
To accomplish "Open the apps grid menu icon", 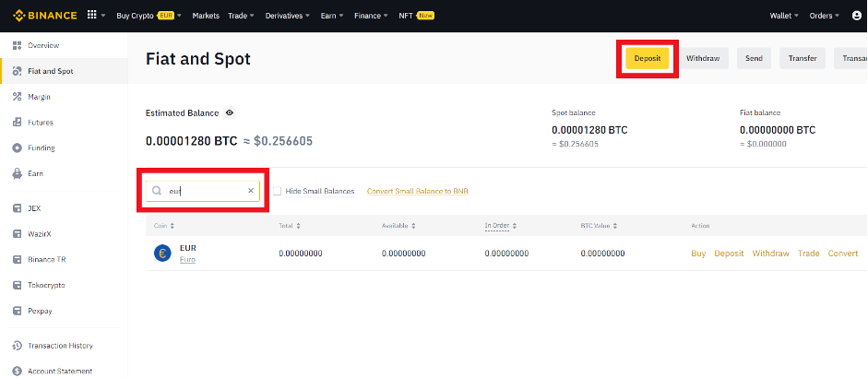I will (x=92, y=16).
